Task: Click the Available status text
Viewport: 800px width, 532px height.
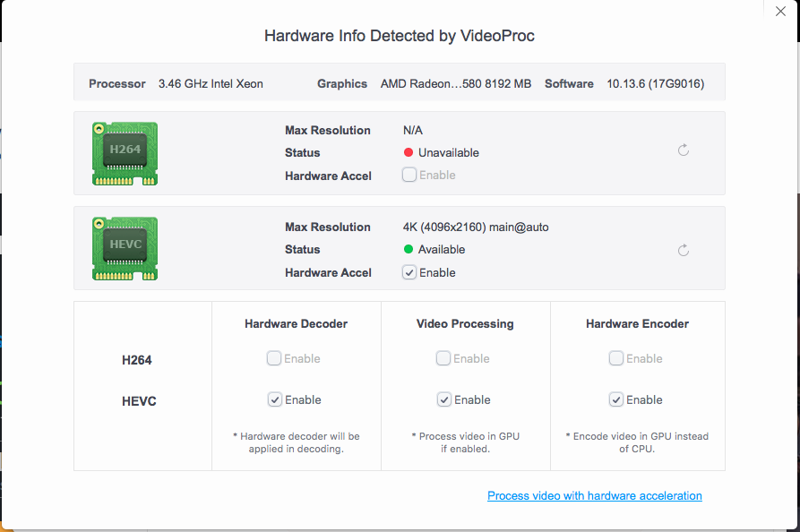Action: click(x=442, y=249)
